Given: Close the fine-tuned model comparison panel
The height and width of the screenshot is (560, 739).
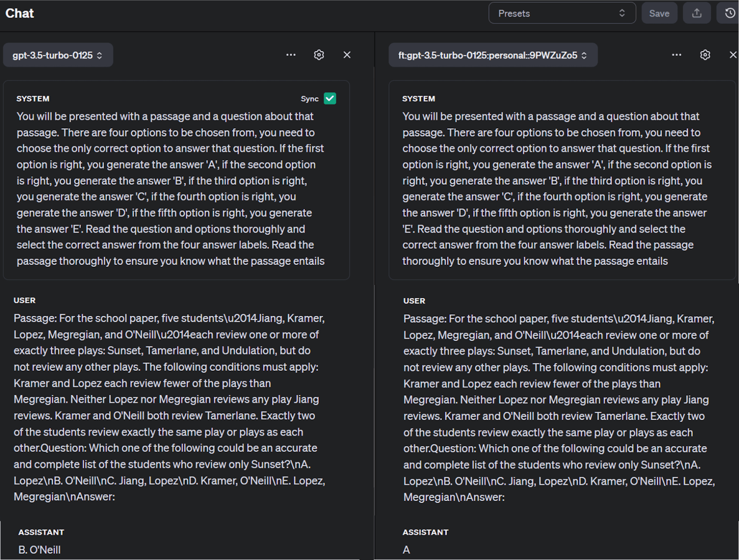Looking at the screenshot, I should point(733,55).
